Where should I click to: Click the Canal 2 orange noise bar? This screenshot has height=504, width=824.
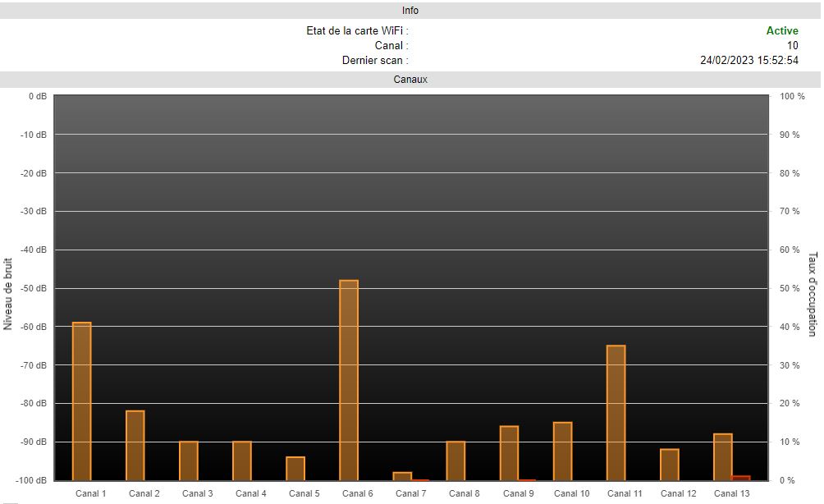(x=135, y=445)
